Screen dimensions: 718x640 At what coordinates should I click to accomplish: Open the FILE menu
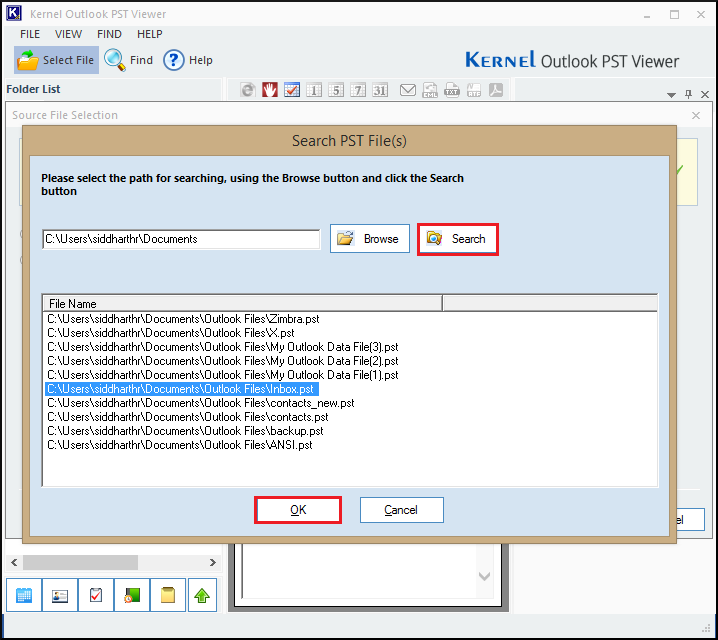pos(30,34)
